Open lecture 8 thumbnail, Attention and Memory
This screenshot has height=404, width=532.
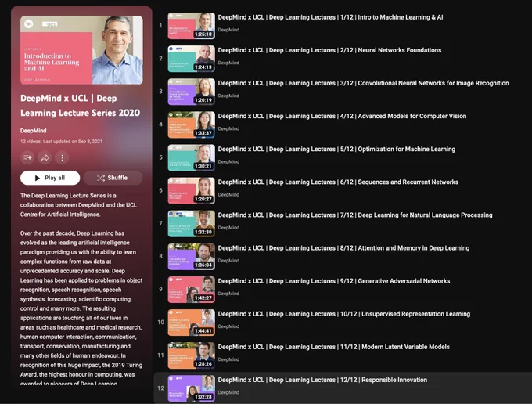192,256
